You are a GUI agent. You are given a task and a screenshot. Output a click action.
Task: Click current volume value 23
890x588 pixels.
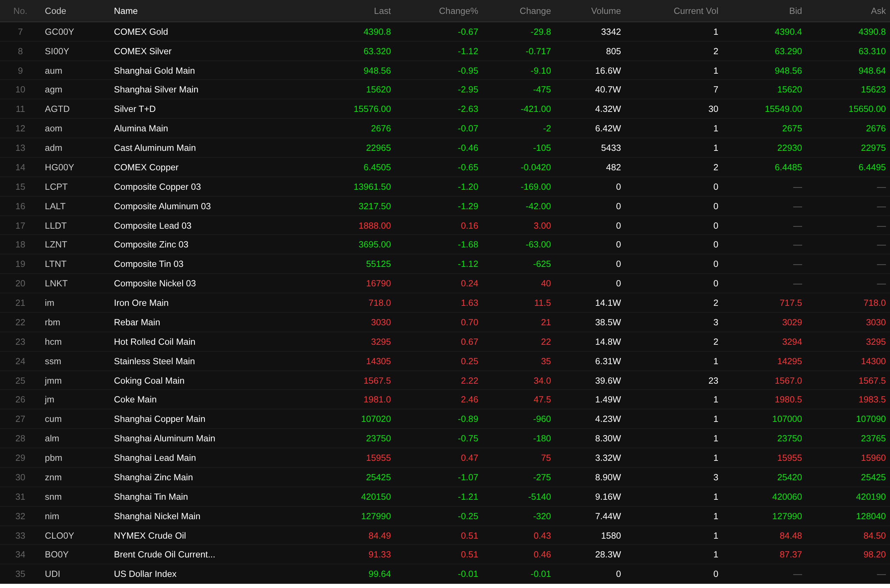[713, 381]
